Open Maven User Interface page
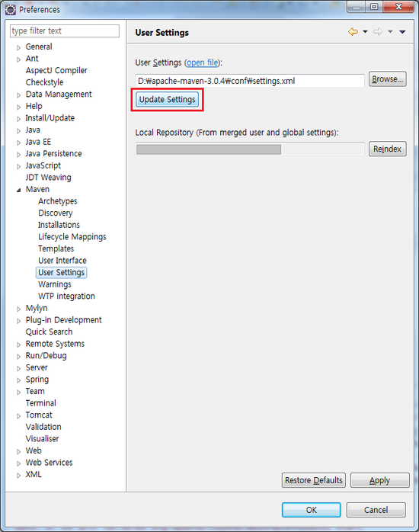419x532 pixels. click(x=62, y=261)
